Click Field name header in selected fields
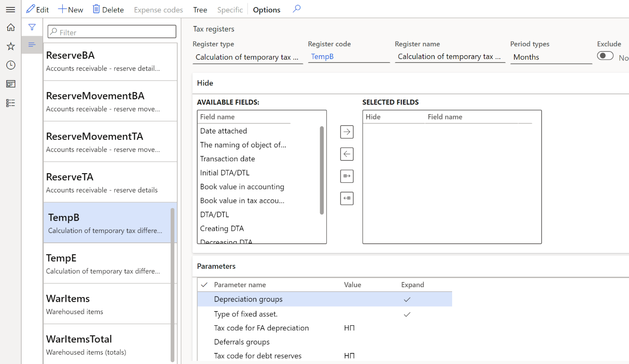629x364 pixels. point(445,117)
